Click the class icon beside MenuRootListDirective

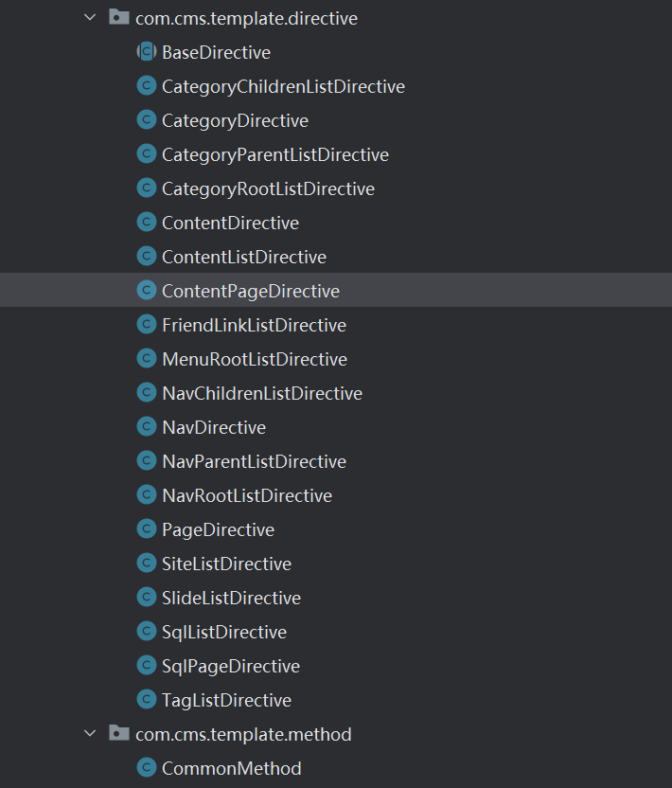(x=147, y=358)
